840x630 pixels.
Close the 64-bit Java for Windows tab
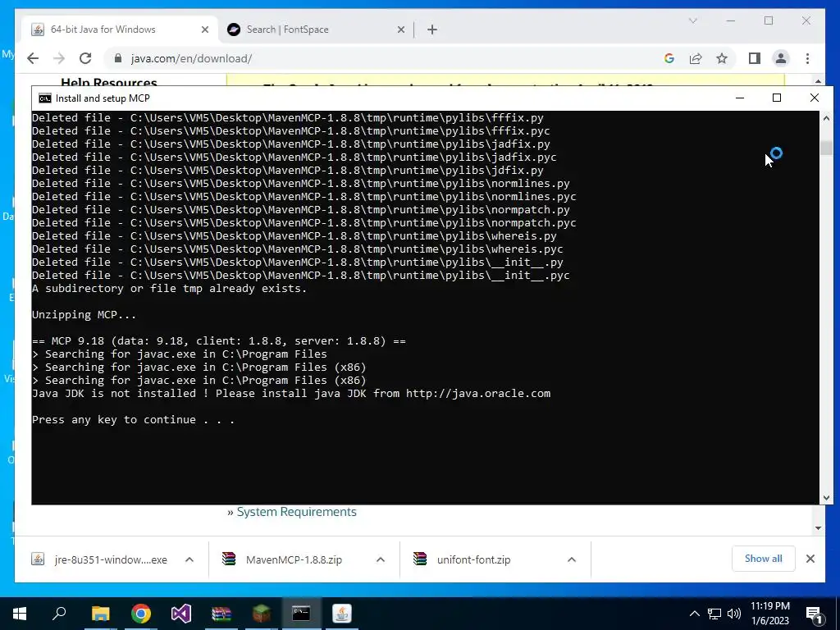point(204,30)
